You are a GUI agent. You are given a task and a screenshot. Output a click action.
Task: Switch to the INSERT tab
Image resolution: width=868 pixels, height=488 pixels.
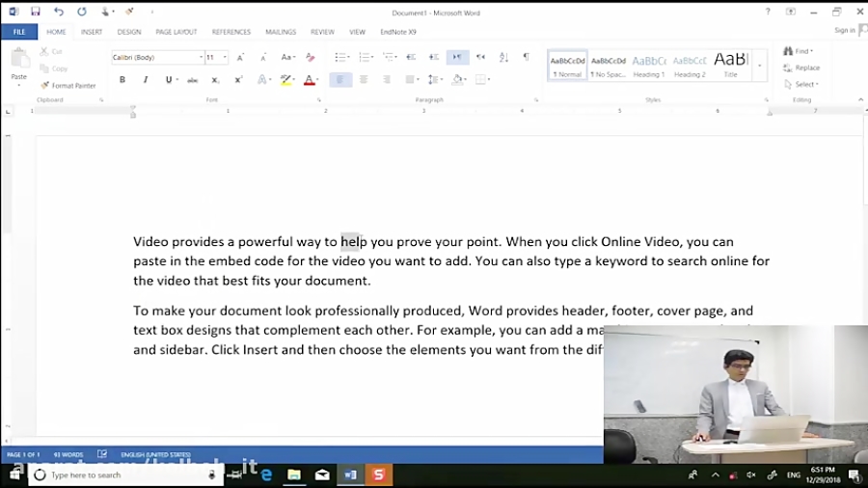tap(92, 32)
